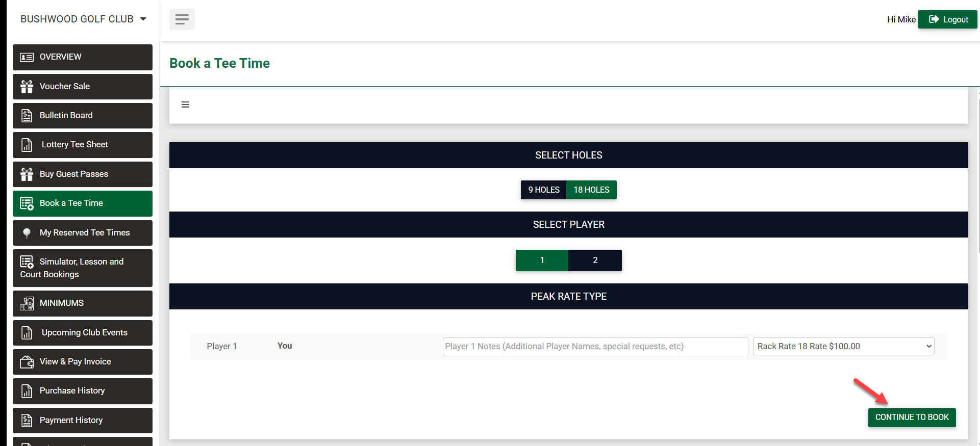Choose 1 player
Image resolution: width=980 pixels, height=446 pixels.
click(x=542, y=260)
